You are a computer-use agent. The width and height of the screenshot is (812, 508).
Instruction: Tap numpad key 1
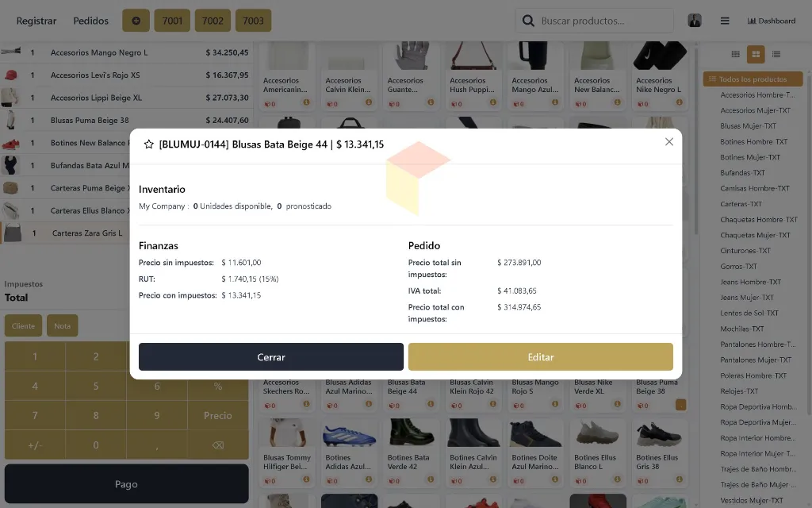tap(35, 356)
